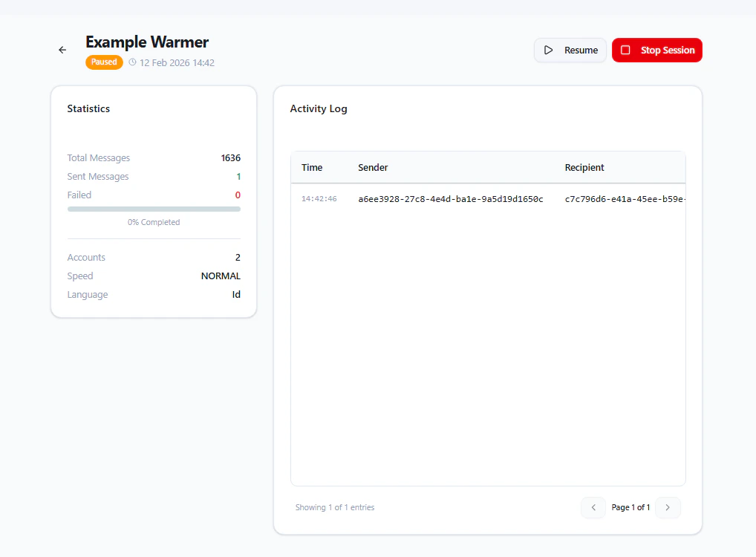Click the Example Warmer title

coord(147,42)
